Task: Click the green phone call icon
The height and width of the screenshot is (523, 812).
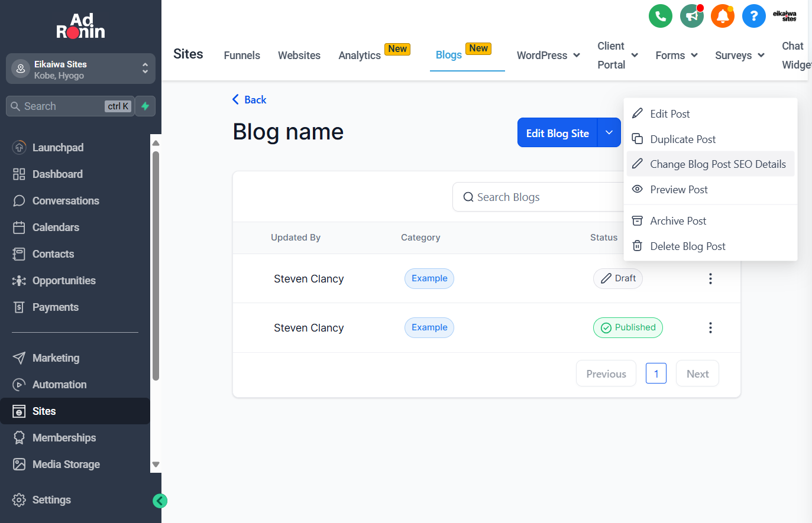Action: point(661,16)
